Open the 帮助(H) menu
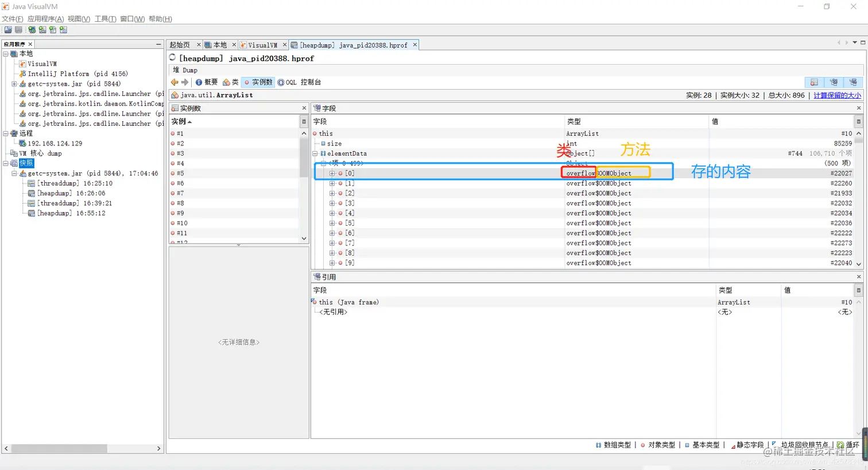Image resolution: width=868 pixels, height=470 pixels. (x=160, y=19)
